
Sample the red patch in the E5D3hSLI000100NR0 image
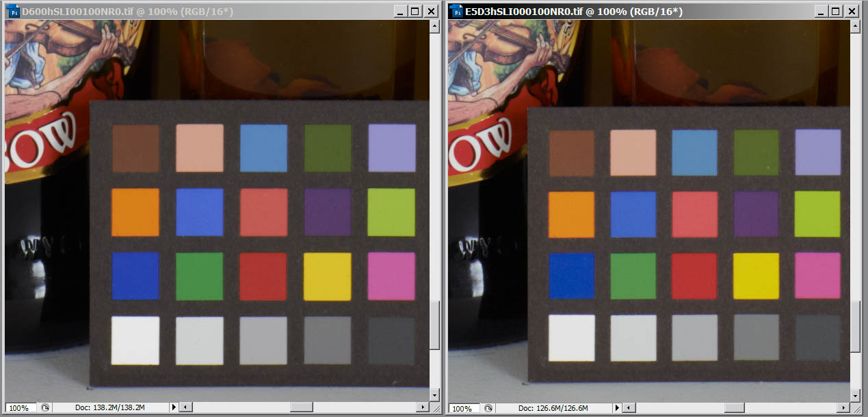pos(694,275)
